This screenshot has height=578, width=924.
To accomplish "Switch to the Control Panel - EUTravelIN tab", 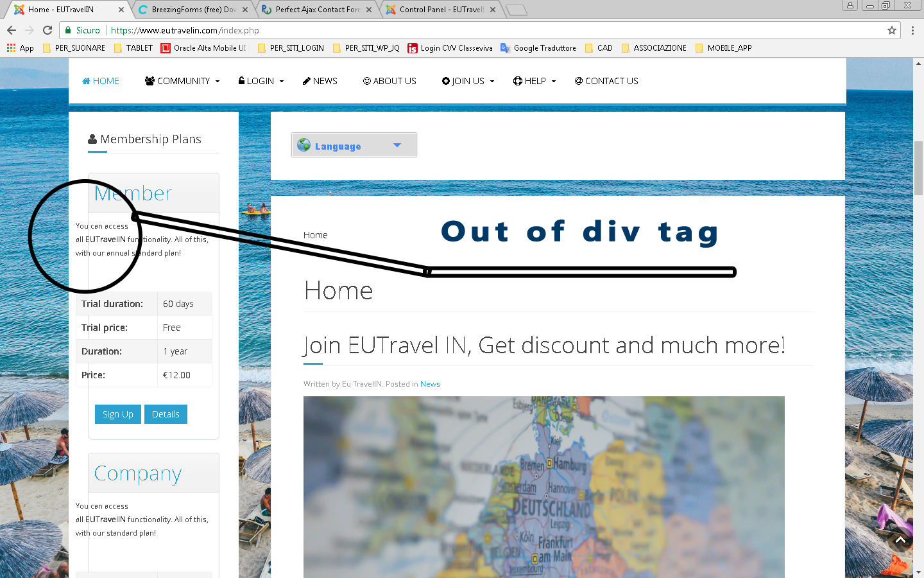I will point(440,10).
